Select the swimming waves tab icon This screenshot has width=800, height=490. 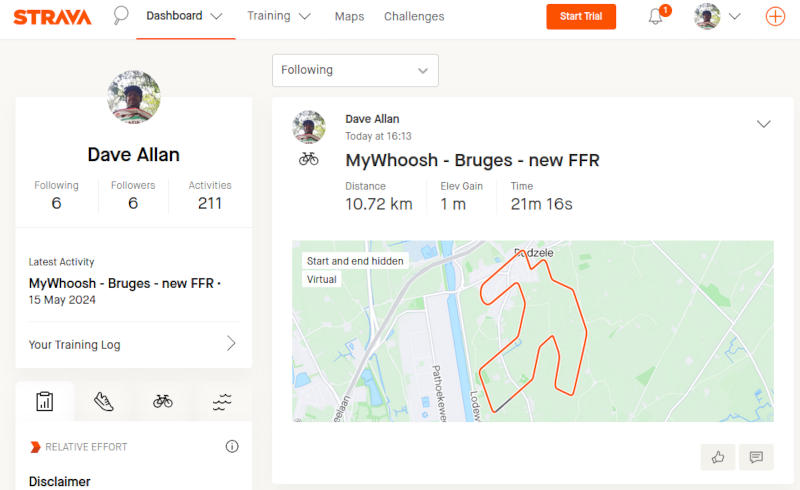pos(222,401)
